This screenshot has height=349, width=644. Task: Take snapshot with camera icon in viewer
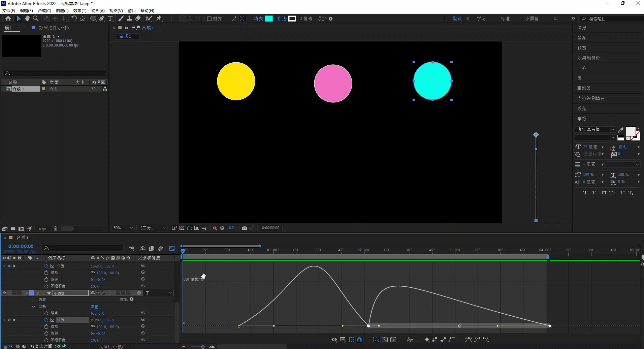[245, 228]
